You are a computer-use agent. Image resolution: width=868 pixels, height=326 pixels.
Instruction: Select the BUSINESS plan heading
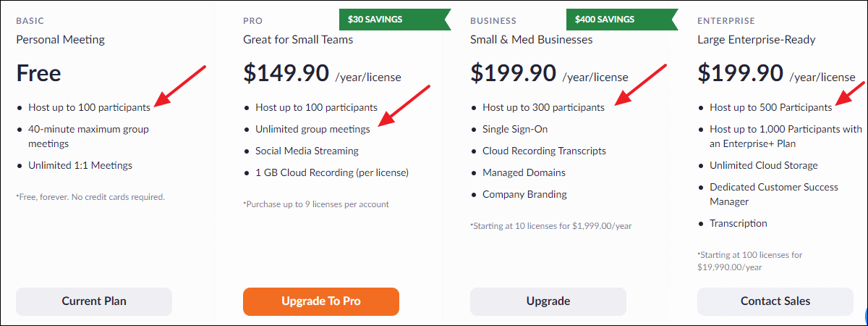[493, 21]
